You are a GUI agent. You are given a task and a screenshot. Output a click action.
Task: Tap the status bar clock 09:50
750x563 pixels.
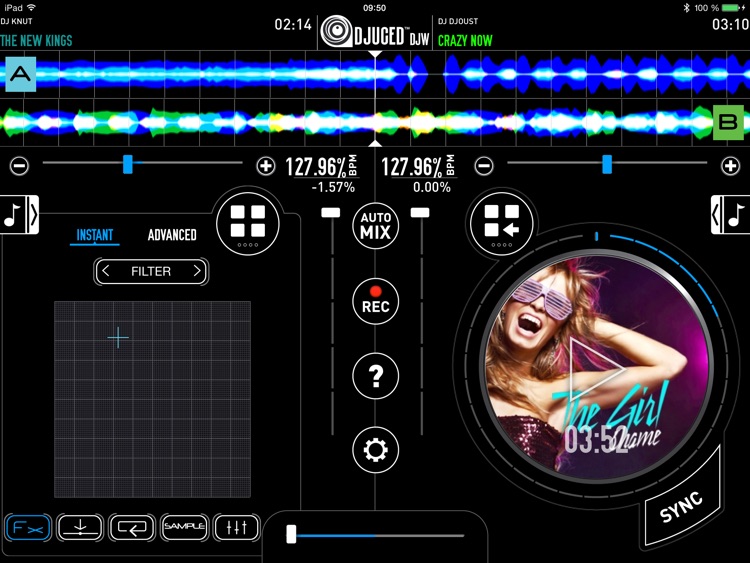375,8
